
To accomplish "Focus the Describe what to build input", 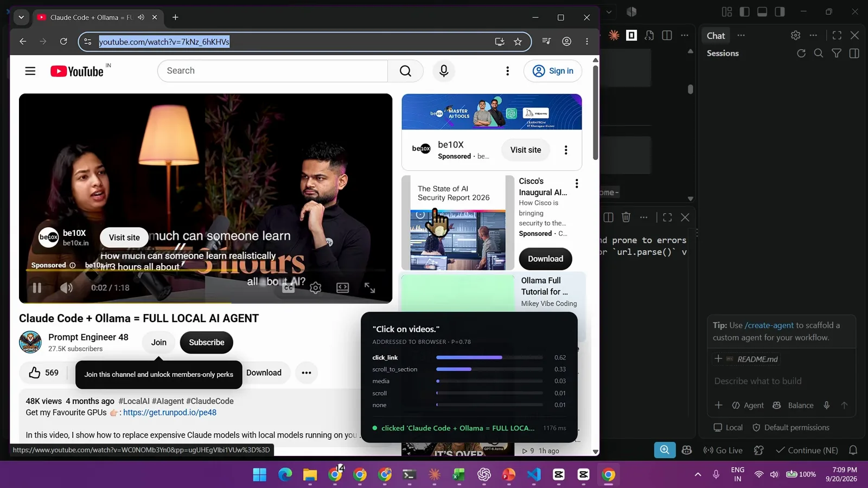I will [x=781, y=381].
